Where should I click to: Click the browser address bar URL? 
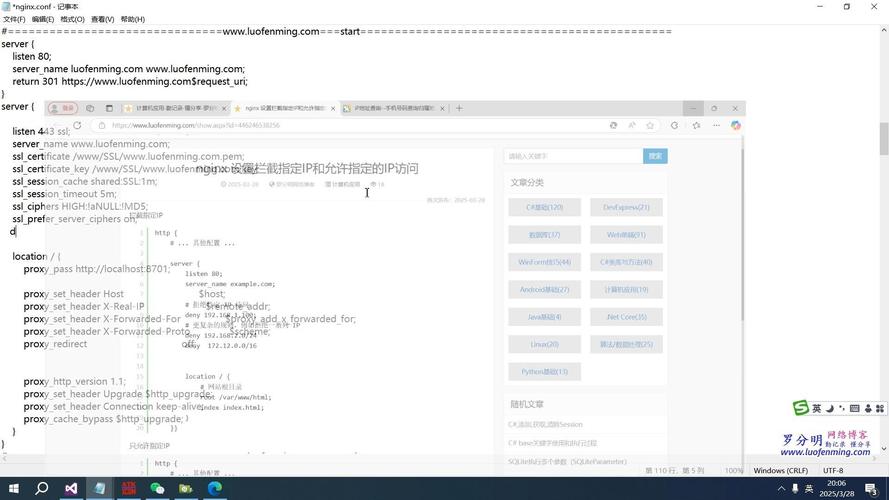tap(196, 125)
